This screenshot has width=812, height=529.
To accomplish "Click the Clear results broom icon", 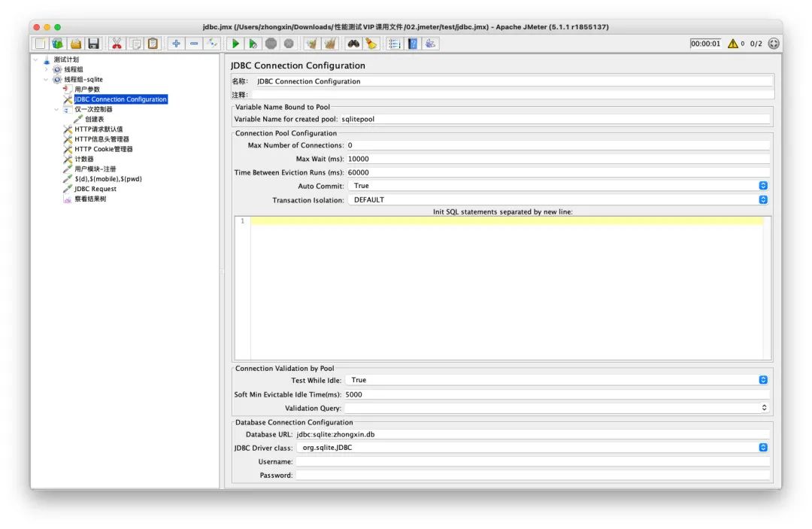I will pyautogui.click(x=312, y=44).
